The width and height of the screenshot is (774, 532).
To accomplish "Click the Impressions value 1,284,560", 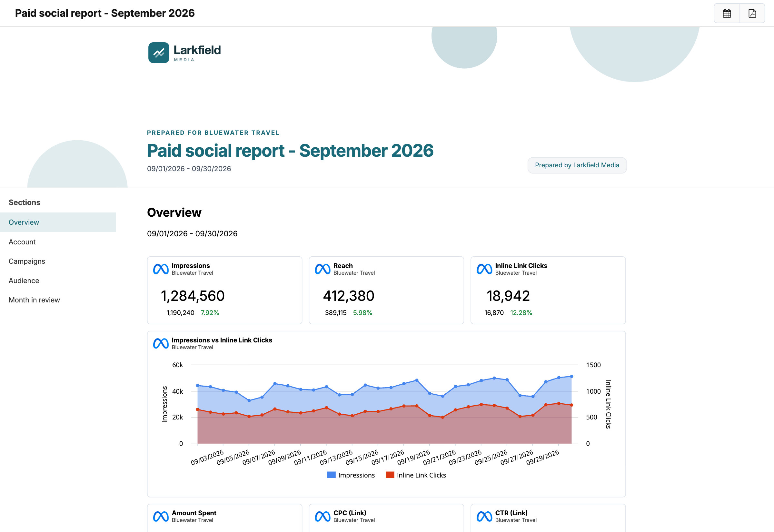I will tap(193, 296).
